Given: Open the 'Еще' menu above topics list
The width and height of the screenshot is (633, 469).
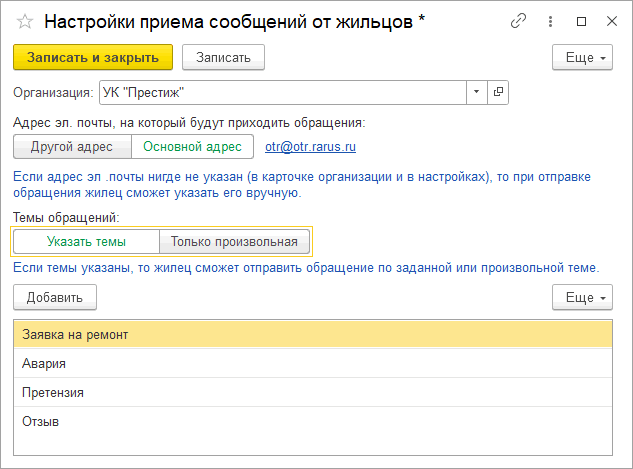Looking at the screenshot, I should click(x=582, y=297).
